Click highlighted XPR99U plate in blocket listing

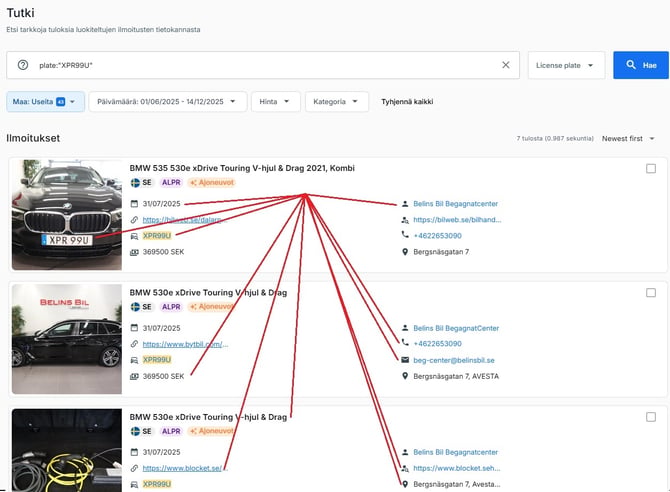157,484
